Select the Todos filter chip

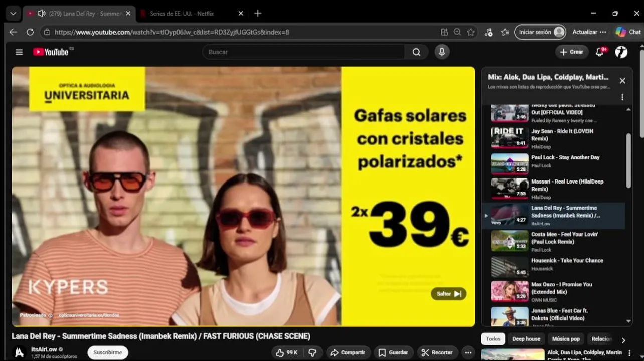pos(493,339)
